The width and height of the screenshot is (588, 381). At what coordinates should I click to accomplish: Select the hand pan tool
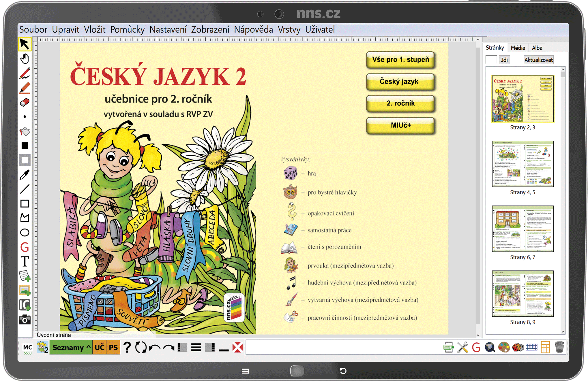25,59
